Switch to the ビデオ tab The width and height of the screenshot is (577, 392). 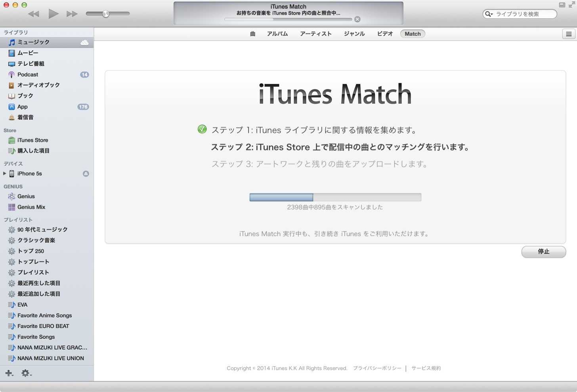coord(385,34)
